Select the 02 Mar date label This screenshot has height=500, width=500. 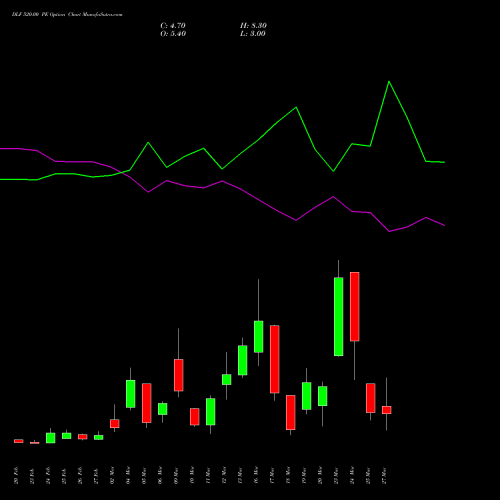pos(112,475)
